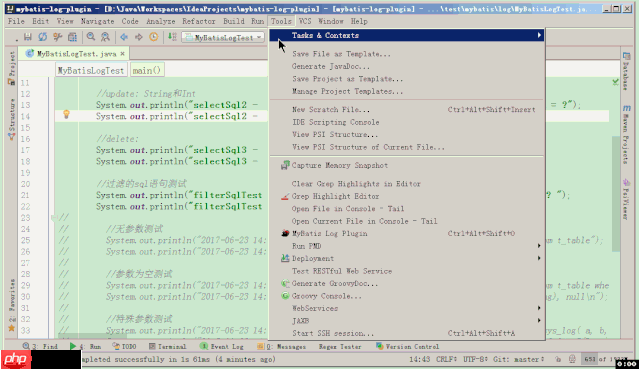Viewport: 639px width, 369px height.
Task: Select Clear Grep Highlights in Editor
Action: tap(407, 183)
